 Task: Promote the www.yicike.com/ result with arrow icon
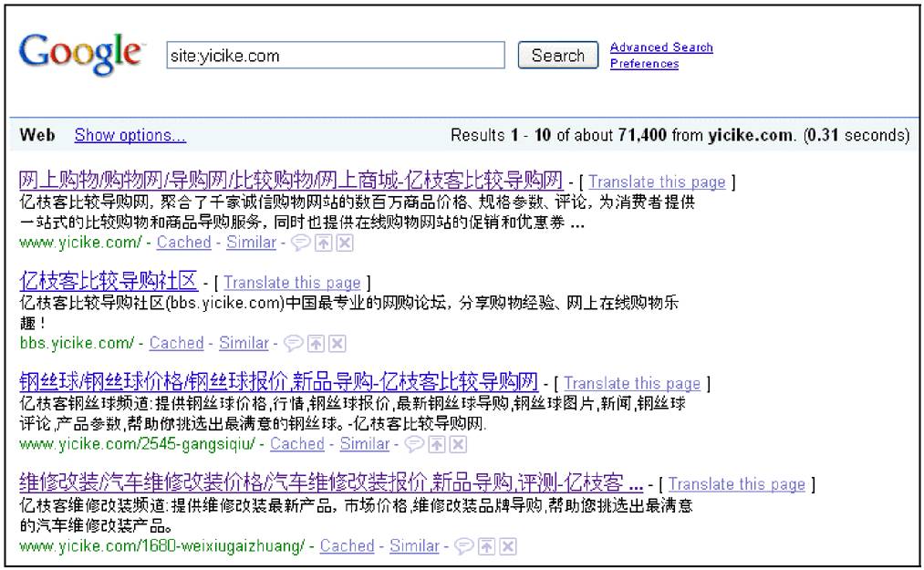[x=323, y=243]
